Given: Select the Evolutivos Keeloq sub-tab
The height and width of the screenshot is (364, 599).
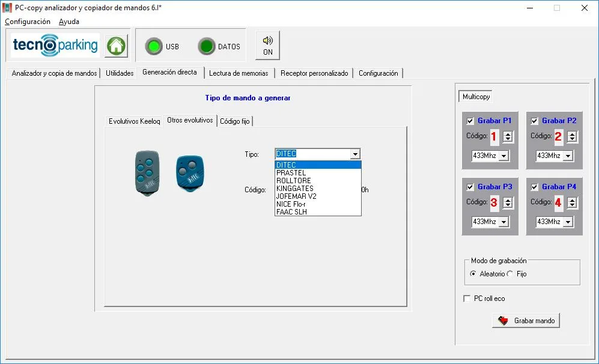Looking at the screenshot, I should [x=134, y=121].
